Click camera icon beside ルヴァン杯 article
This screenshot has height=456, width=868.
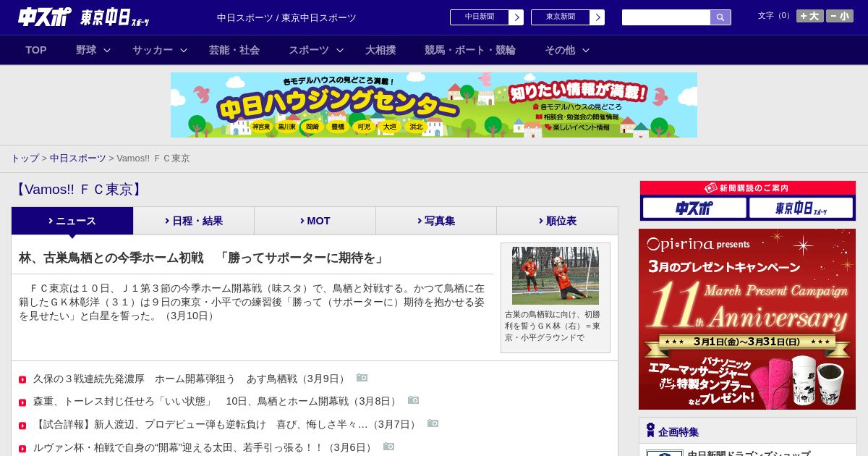[x=388, y=447]
